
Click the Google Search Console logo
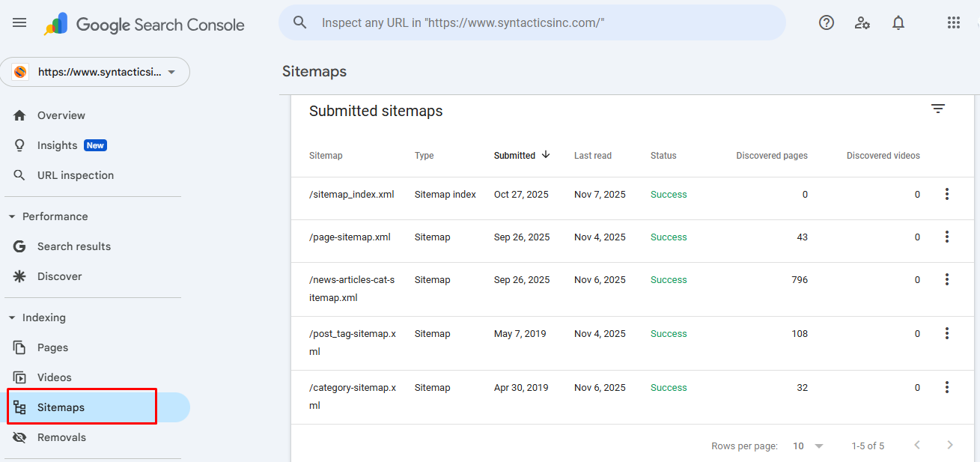144,25
